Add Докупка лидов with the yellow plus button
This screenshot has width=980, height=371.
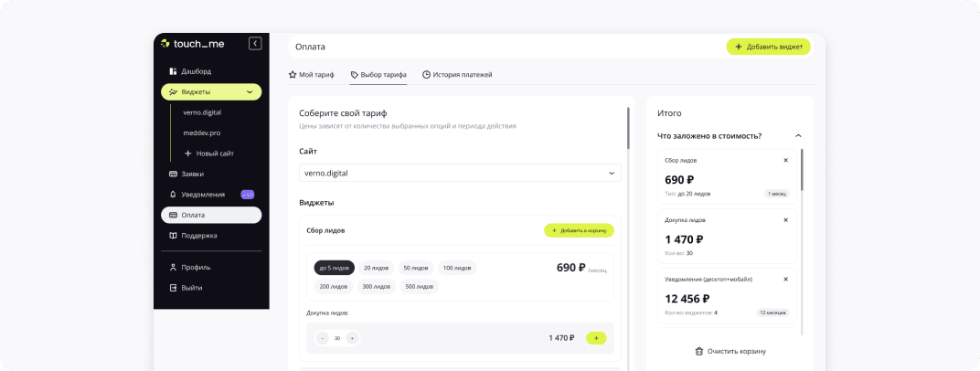click(x=596, y=338)
